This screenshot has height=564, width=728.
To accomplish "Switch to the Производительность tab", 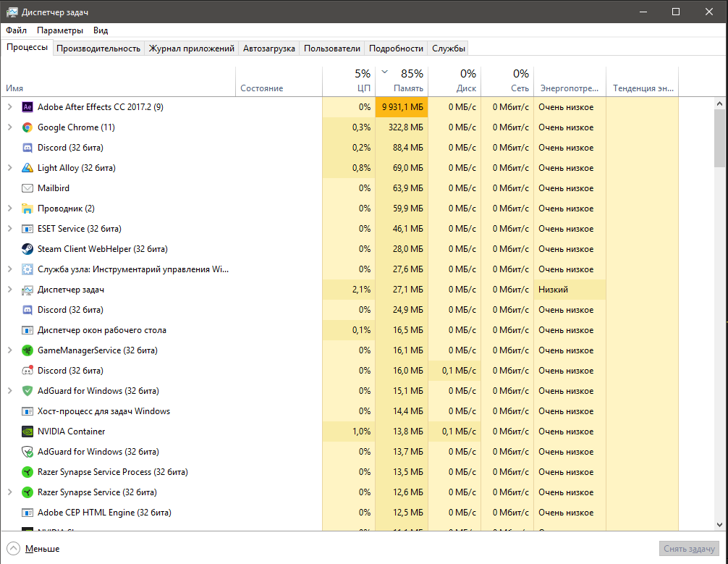I will point(98,49).
